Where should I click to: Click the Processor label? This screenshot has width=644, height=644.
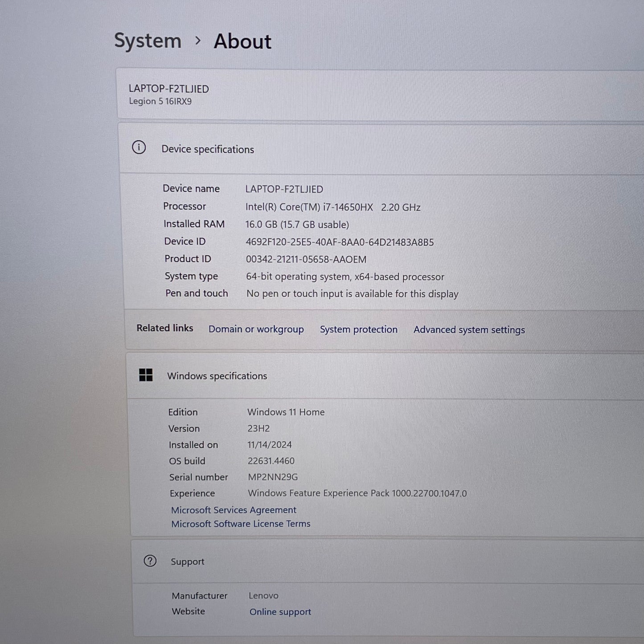(185, 206)
